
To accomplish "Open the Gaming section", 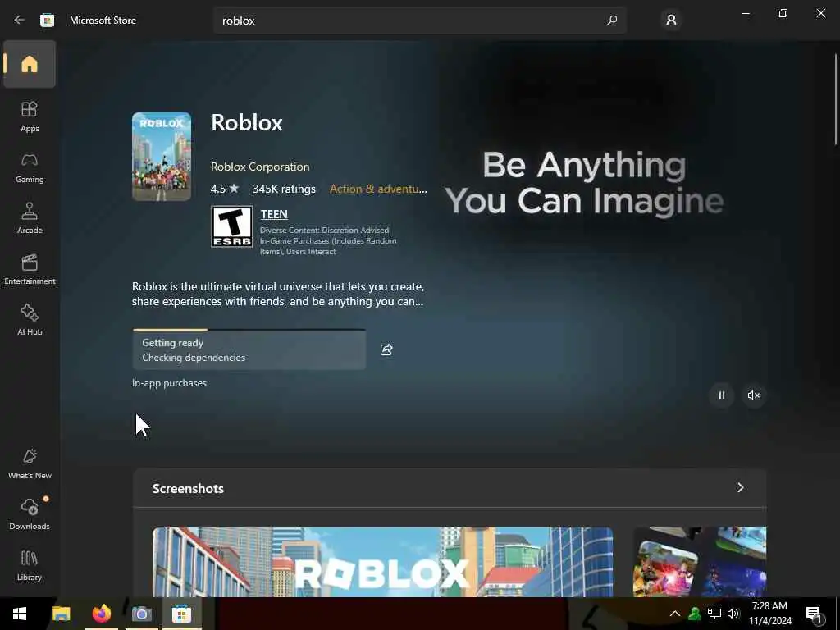I will pyautogui.click(x=30, y=167).
